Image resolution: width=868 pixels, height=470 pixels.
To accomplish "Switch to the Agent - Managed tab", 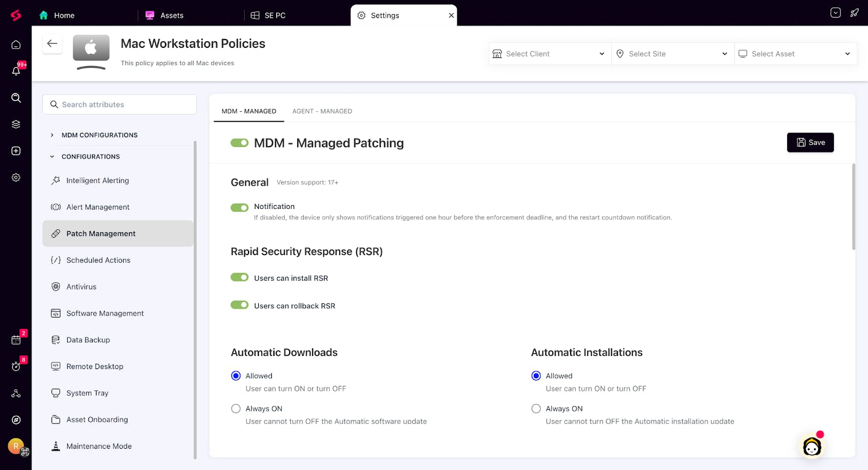I will click(322, 111).
